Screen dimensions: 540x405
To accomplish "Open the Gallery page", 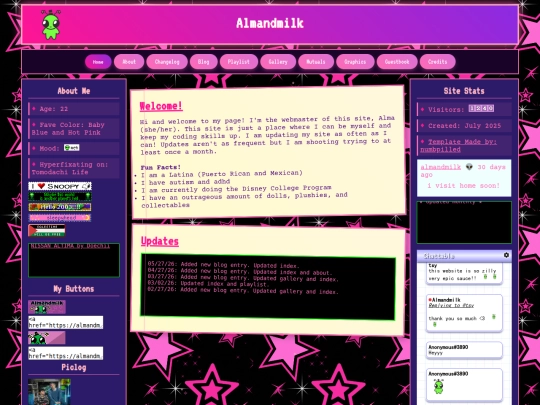I will 278,62.
